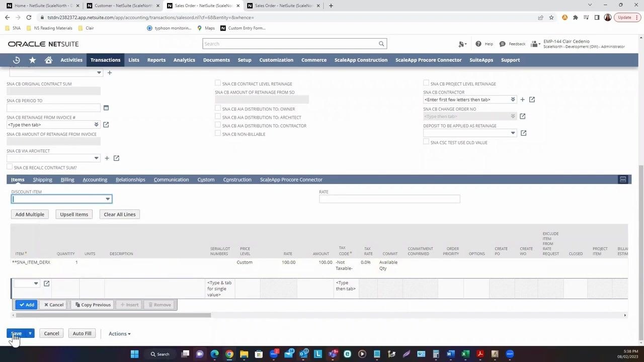Open the Windows Start menu

pyautogui.click(x=134, y=354)
